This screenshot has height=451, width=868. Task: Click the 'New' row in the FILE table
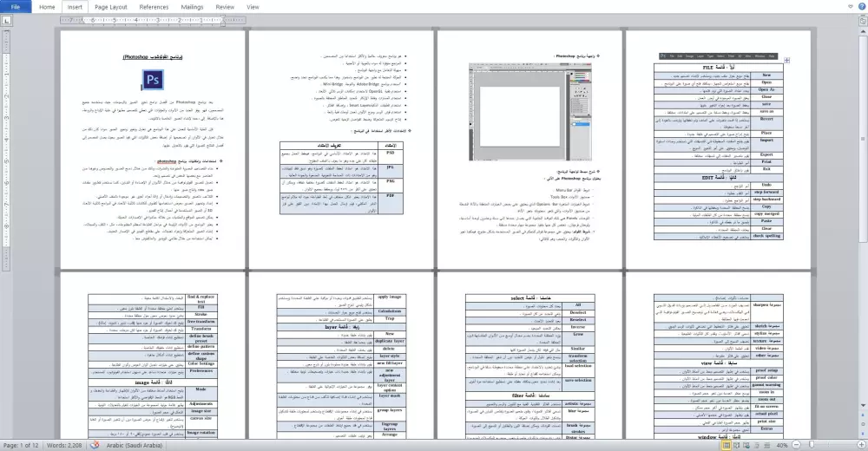tap(719, 75)
